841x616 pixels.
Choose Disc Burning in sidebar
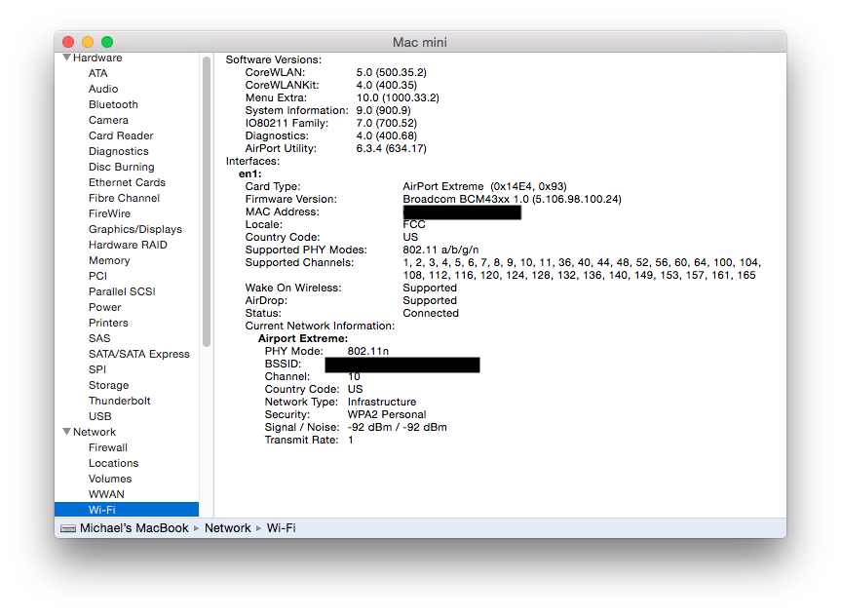click(x=122, y=167)
